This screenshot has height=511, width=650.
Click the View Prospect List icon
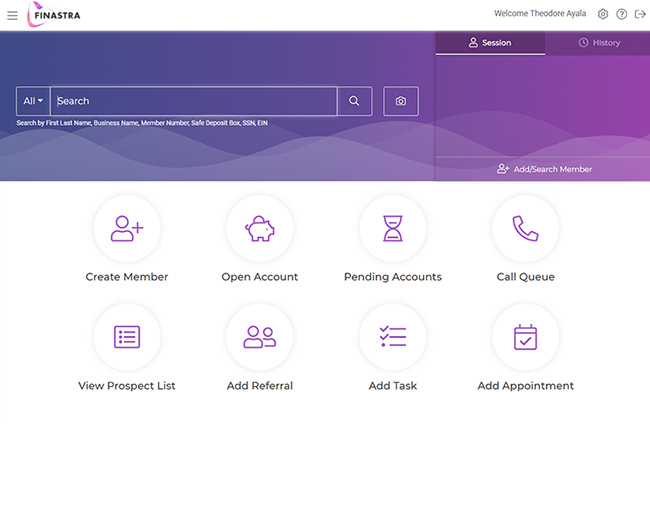click(x=127, y=337)
